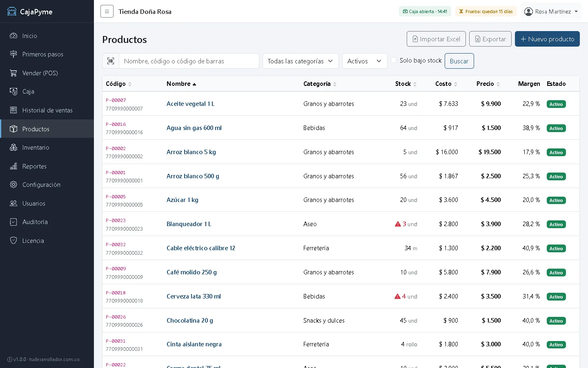The width and height of the screenshot is (588, 368).
Task: Open Vender (POS) section
Action: coord(47,73)
